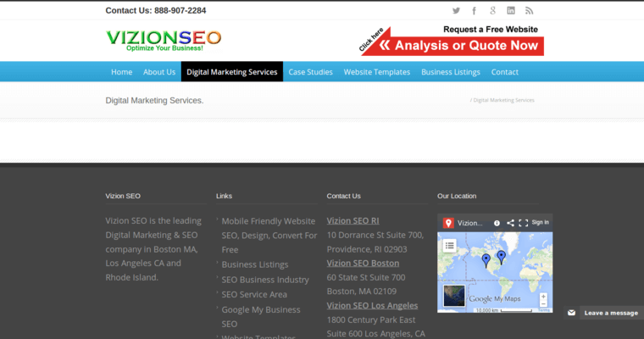Open Website Templates menu item
This screenshot has height=339, width=644.
pyautogui.click(x=376, y=72)
